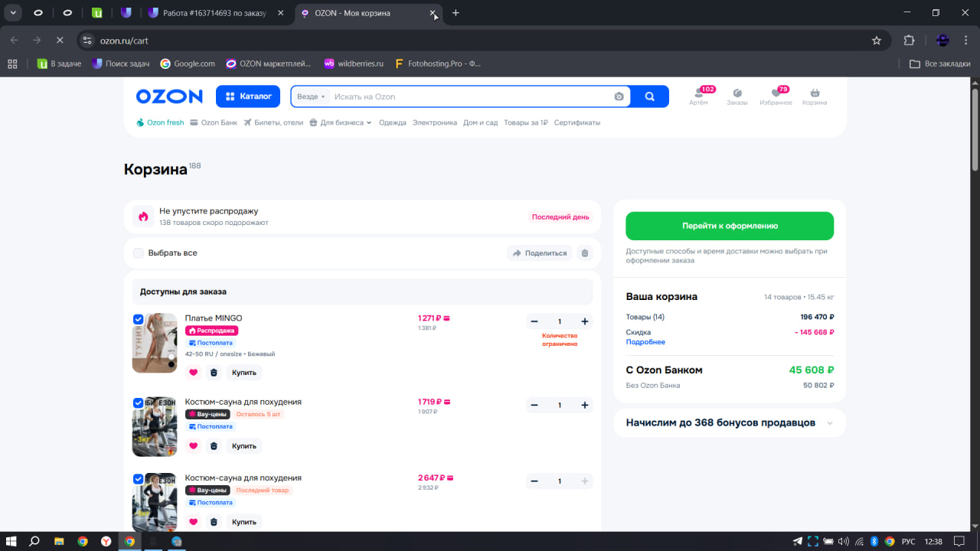The width and height of the screenshot is (980, 551).
Task: Open Ozon fresh in the navigation
Action: [x=160, y=122]
